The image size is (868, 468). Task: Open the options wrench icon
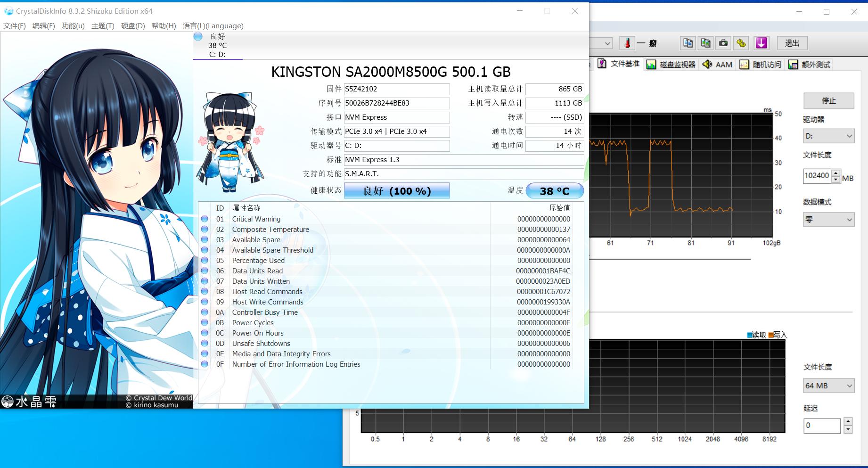pyautogui.click(x=741, y=43)
